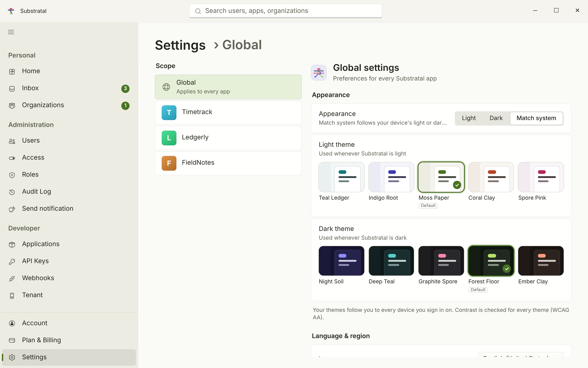Set appearance to Dark
Image resolution: width=588 pixels, height=368 pixels.
coord(496,118)
